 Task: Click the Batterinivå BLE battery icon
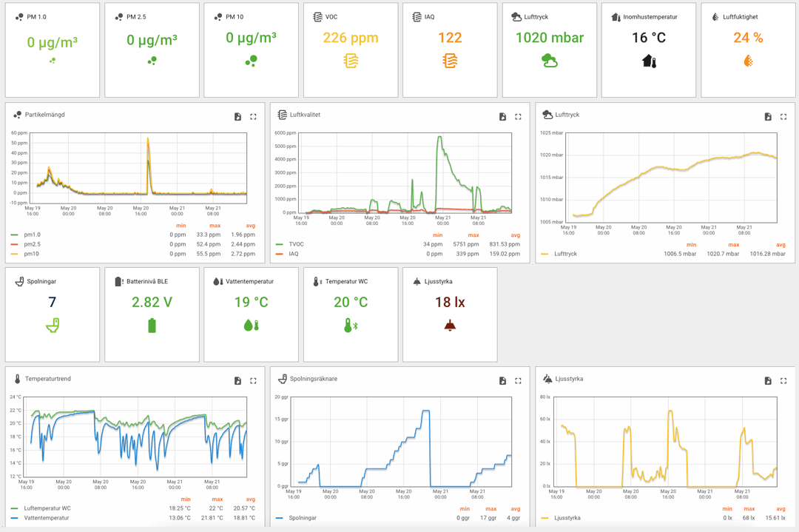click(152, 326)
